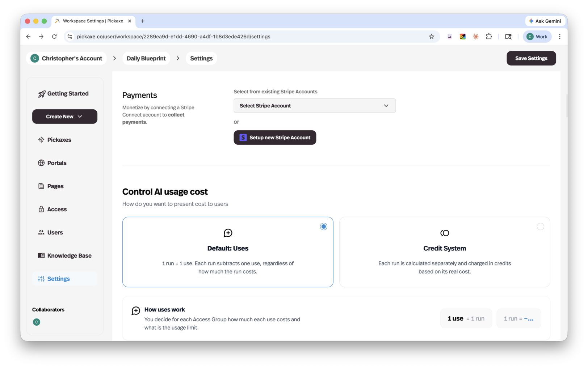Click the Stripe logo on setup button
The image size is (588, 368).
click(x=243, y=138)
